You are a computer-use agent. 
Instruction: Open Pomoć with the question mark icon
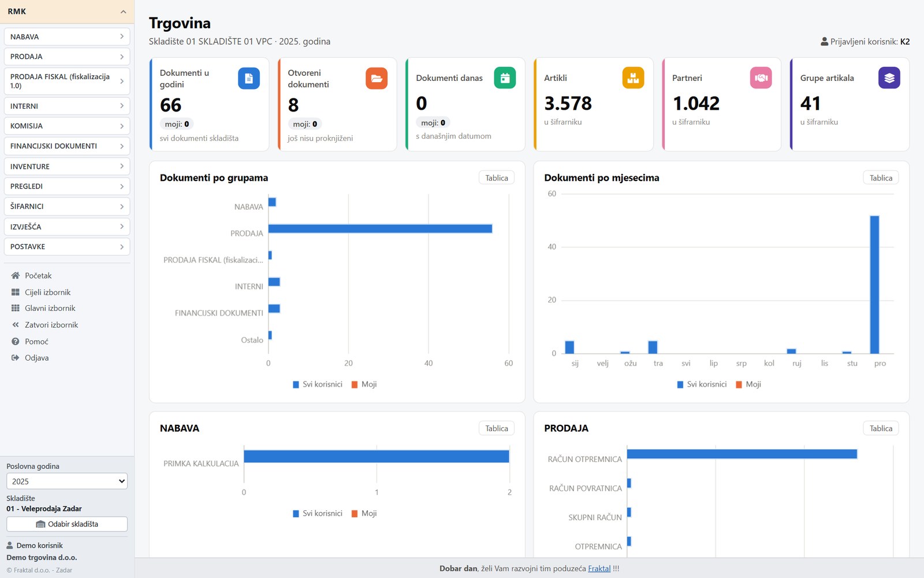point(16,342)
